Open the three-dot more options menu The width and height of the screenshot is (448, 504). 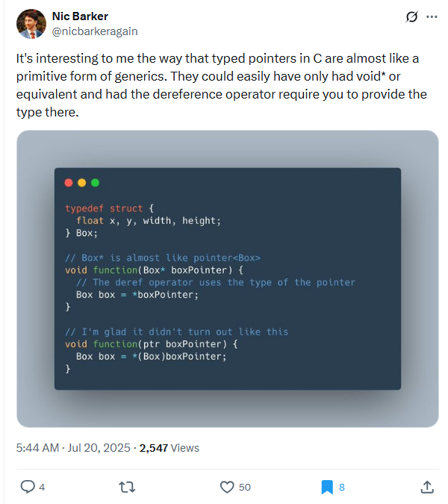432,16
